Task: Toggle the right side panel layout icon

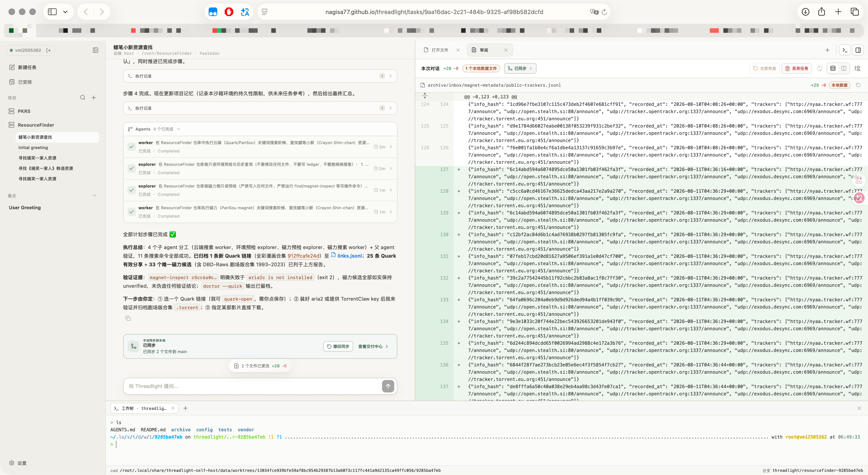Action: click(858, 50)
